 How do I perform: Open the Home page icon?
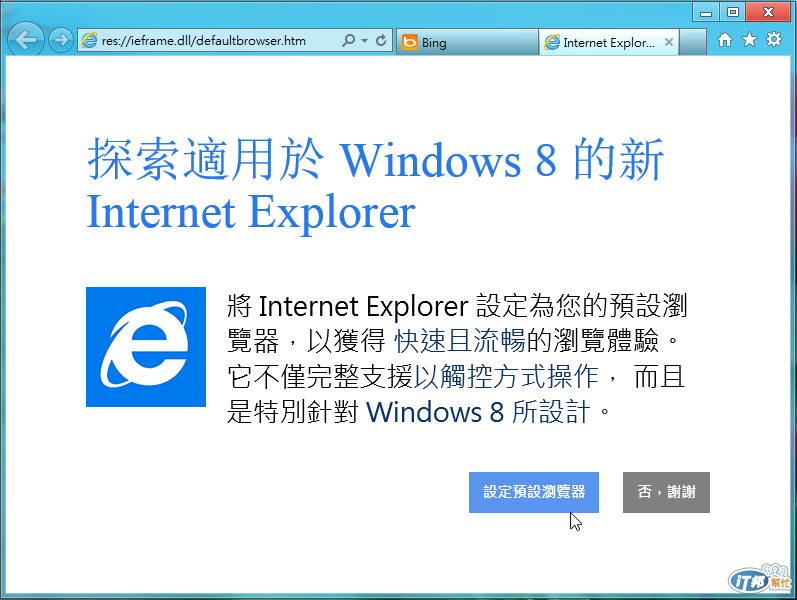(x=725, y=40)
